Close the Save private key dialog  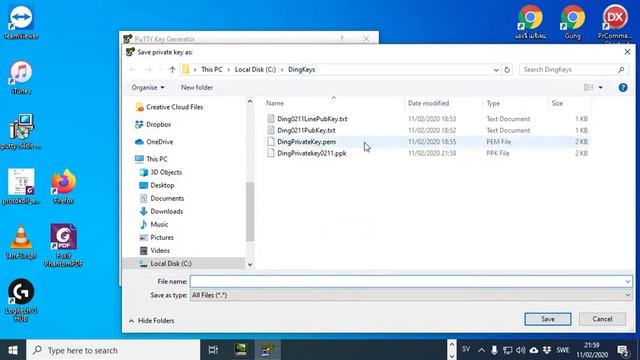[627, 52]
